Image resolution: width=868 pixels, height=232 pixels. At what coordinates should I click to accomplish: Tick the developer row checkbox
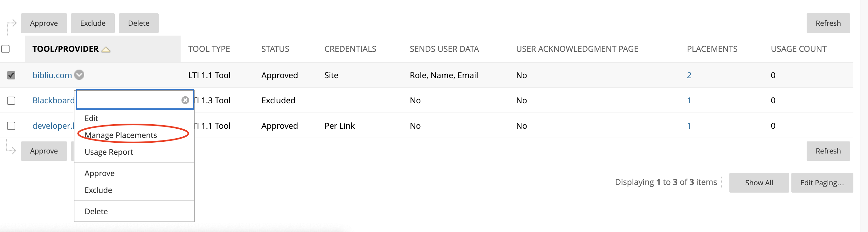(x=11, y=126)
